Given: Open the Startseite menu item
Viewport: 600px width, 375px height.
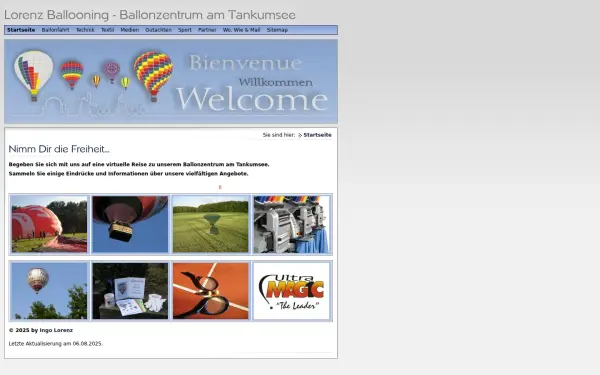Looking at the screenshot, I should (21, 30).
